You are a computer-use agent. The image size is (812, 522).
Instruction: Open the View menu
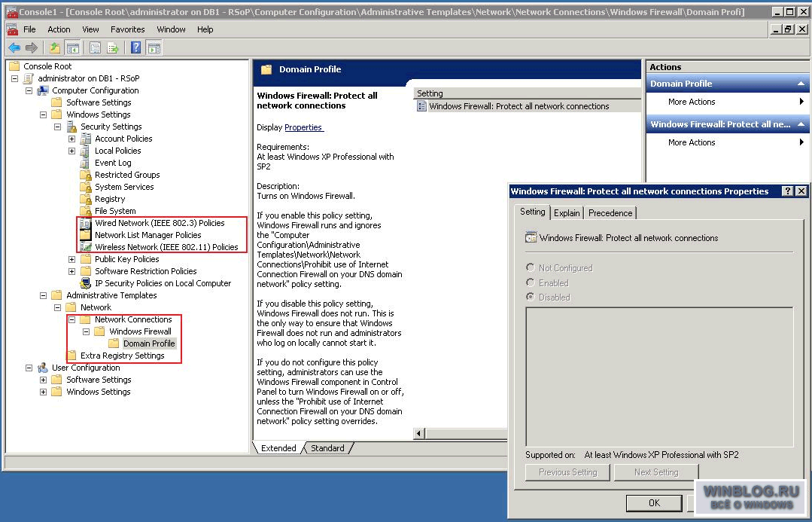pyautogui.click(x=90, y=29)
